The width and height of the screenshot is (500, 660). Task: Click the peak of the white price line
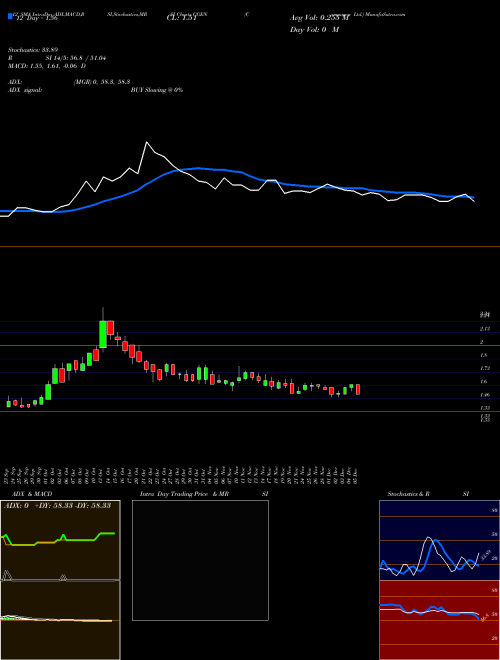[146, 142]
